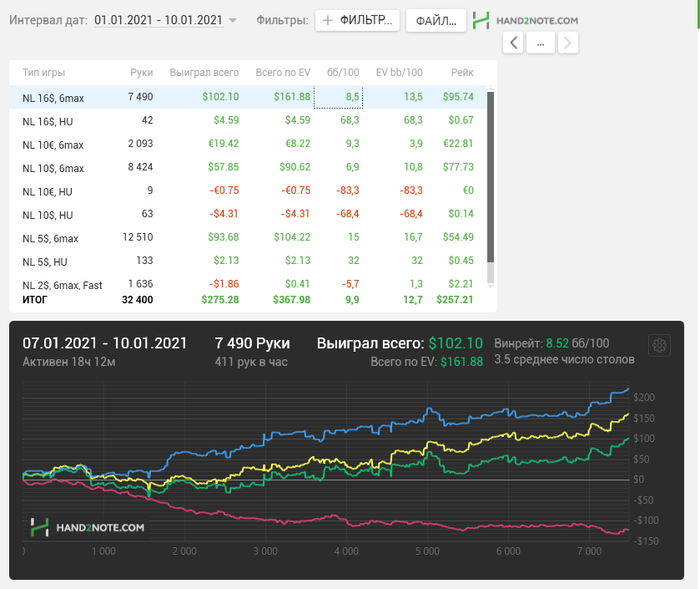Click the 3.5 среднее число столов label
Screen dimensions: 700x589
pyautogui.click(x=564, y=360)
